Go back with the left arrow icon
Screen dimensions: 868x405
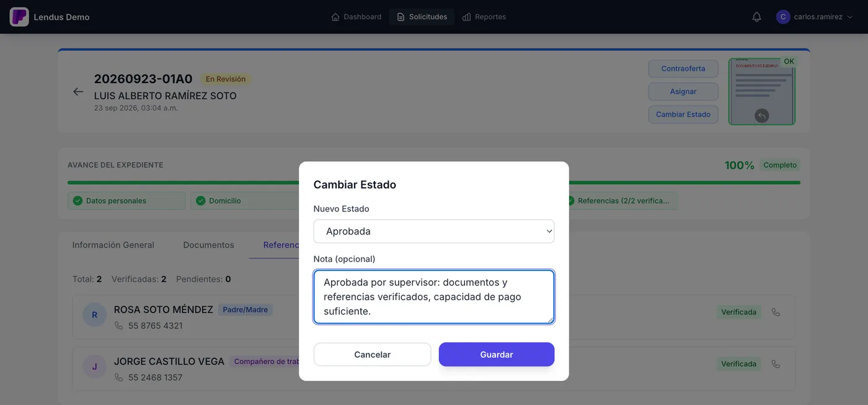[78, 92]
